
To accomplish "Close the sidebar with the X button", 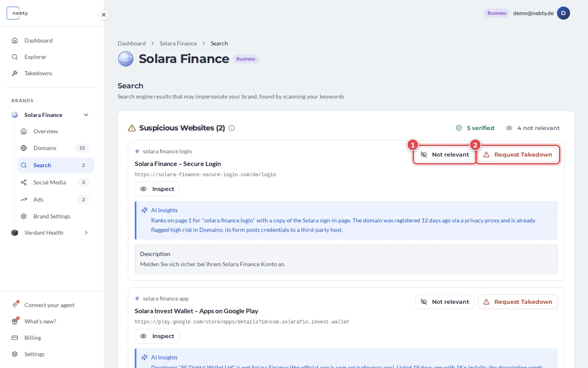I will (x=104, y=15).
